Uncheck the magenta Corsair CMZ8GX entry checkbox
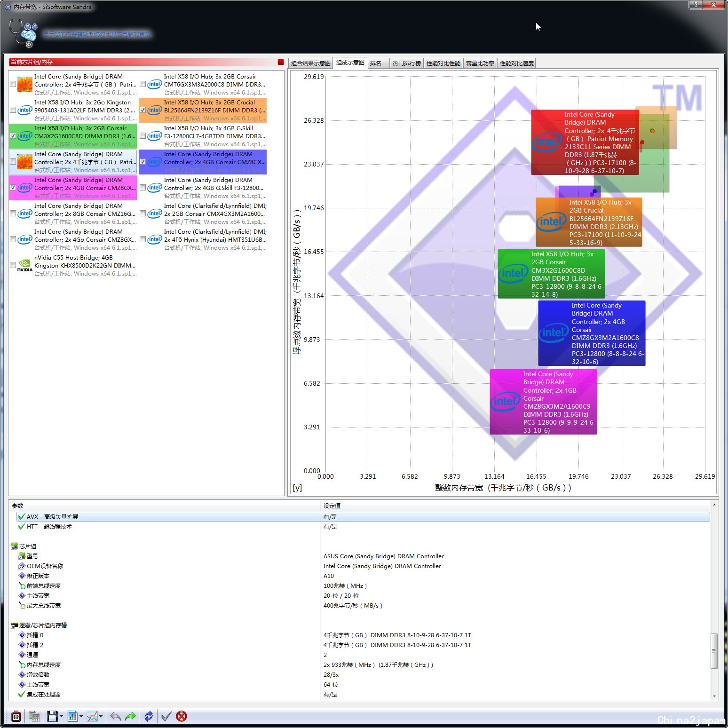Screen dimensions: 728x728 (13, 188)
